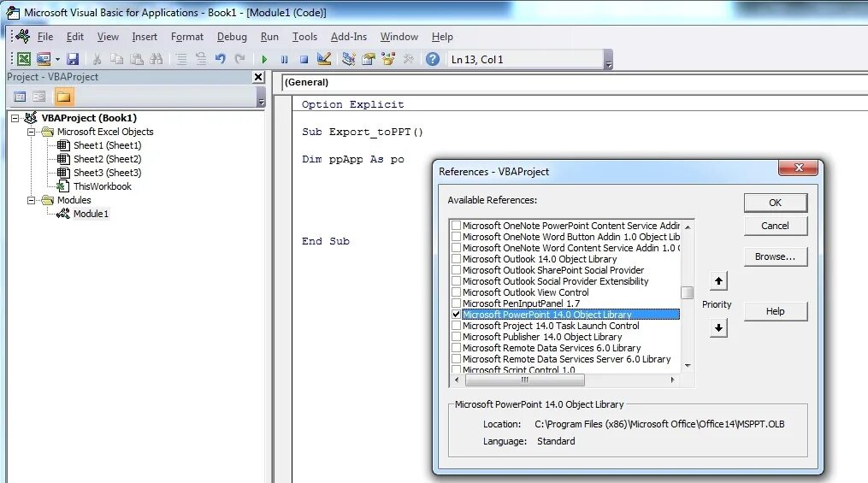
Task: Click View Object icon in Project pane
Action: point(38,97)
